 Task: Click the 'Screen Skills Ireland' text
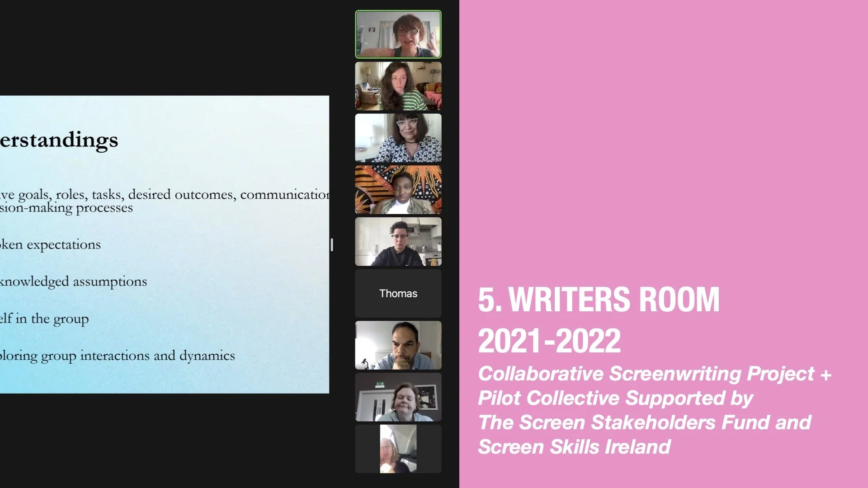574,447
